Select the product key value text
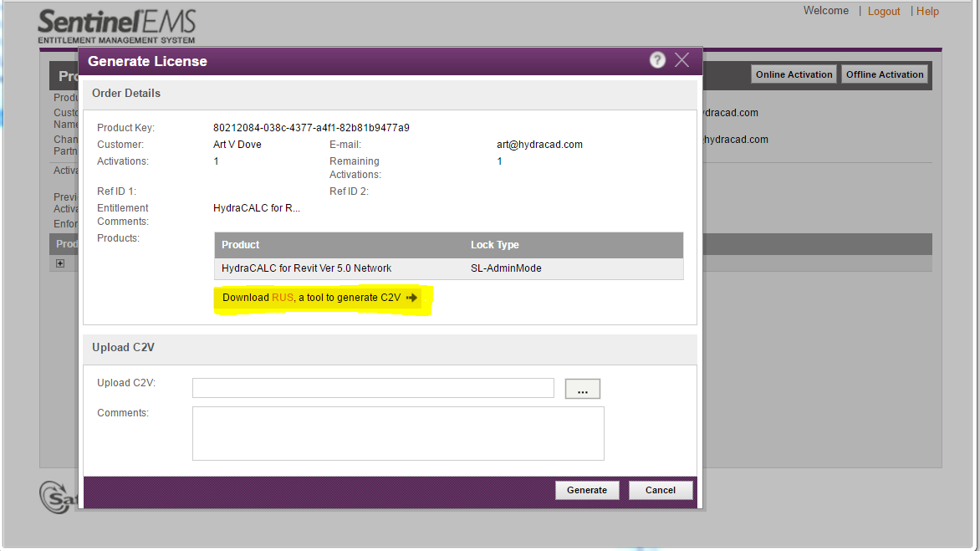980x551 pixels. tap(311, 127)
